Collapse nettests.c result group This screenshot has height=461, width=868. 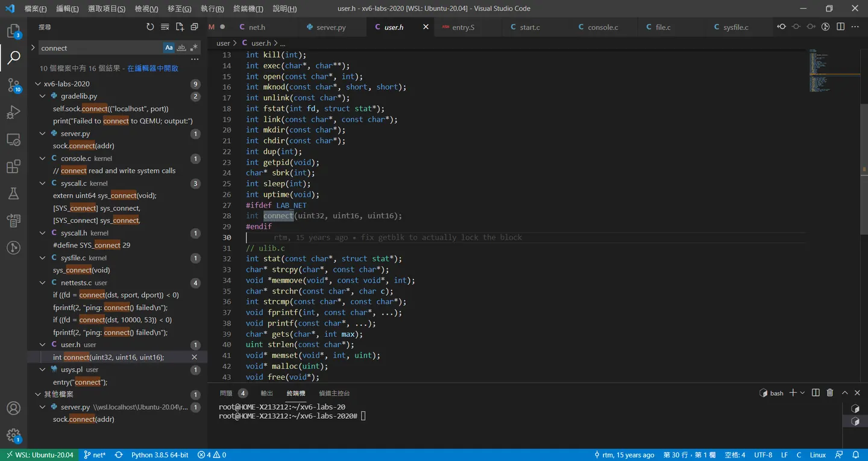(43, 283)
